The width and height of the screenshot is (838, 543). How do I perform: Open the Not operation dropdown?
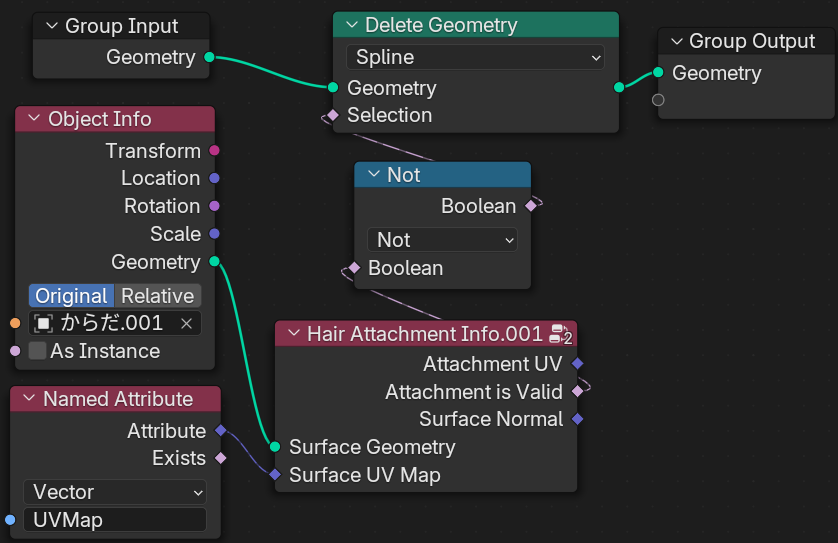(442, 240)
